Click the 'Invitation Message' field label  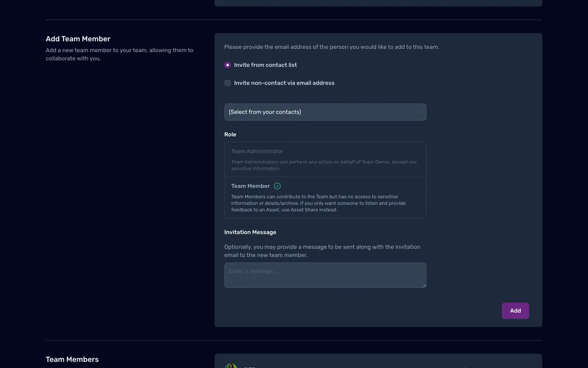[x=250, y=232]
